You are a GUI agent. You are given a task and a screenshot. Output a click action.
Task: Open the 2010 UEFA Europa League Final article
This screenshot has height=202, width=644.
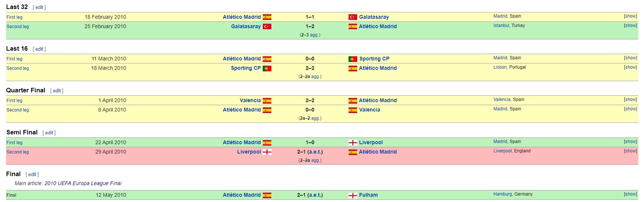point(83,183)
